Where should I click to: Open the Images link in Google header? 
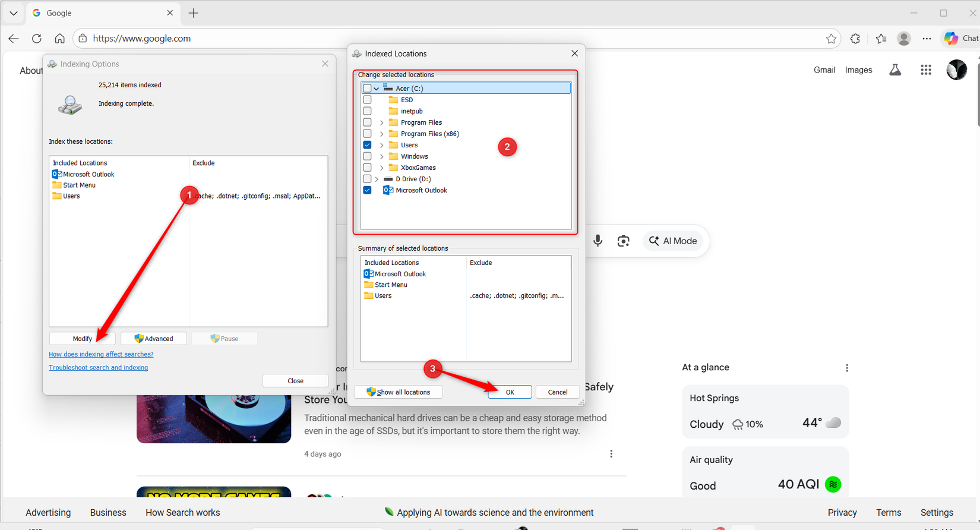click(858, 70)
